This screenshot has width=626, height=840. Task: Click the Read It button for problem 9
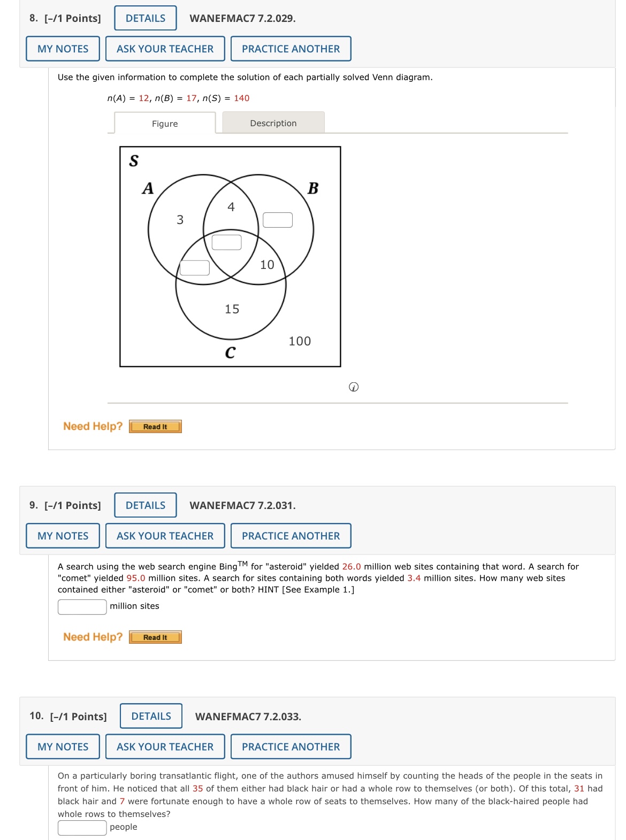[x=154, y=637]
